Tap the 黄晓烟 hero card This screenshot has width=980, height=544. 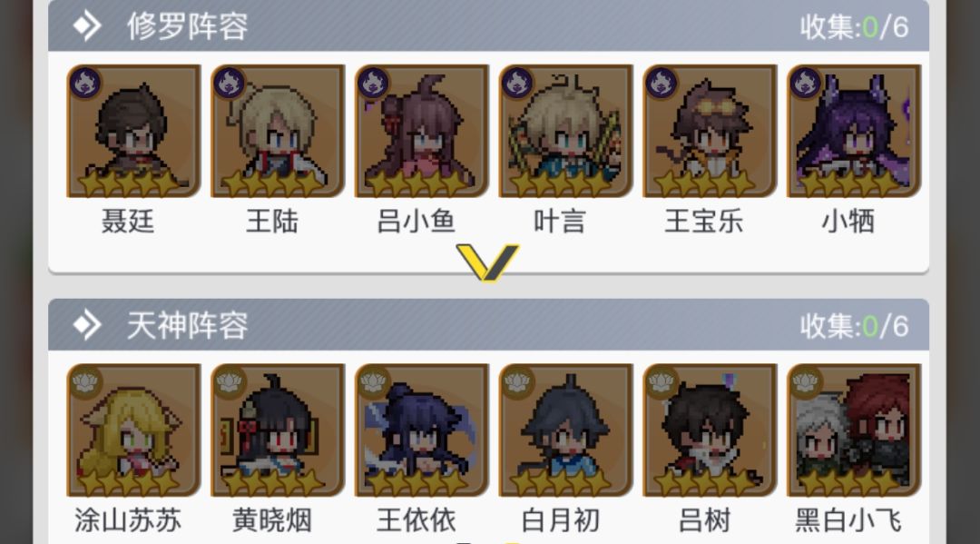tap(278, 430)
